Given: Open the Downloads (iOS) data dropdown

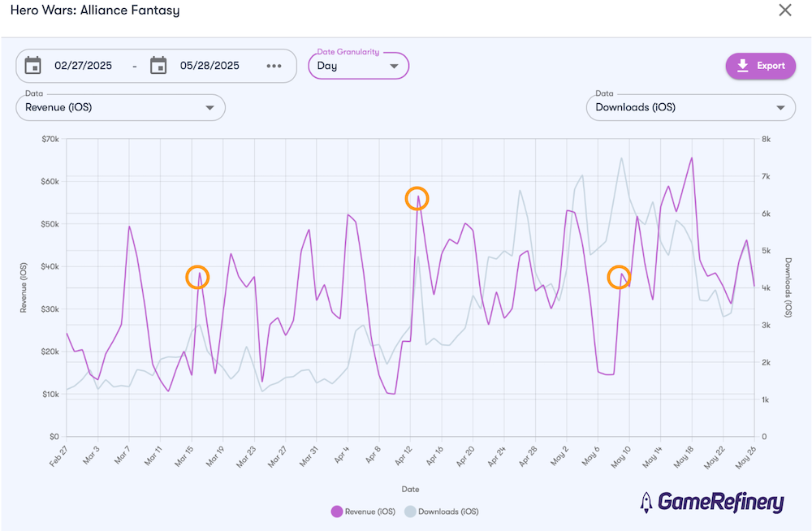Looking at the screenshot, I should 691,107.
